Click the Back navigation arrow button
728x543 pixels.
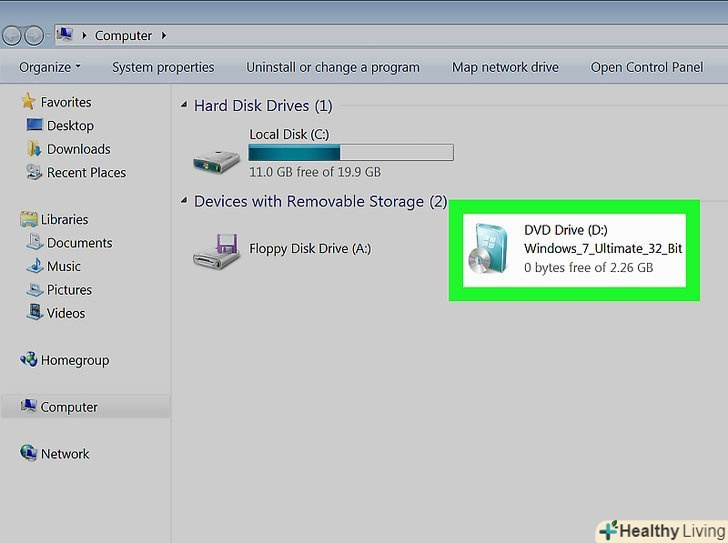point(12,35)
